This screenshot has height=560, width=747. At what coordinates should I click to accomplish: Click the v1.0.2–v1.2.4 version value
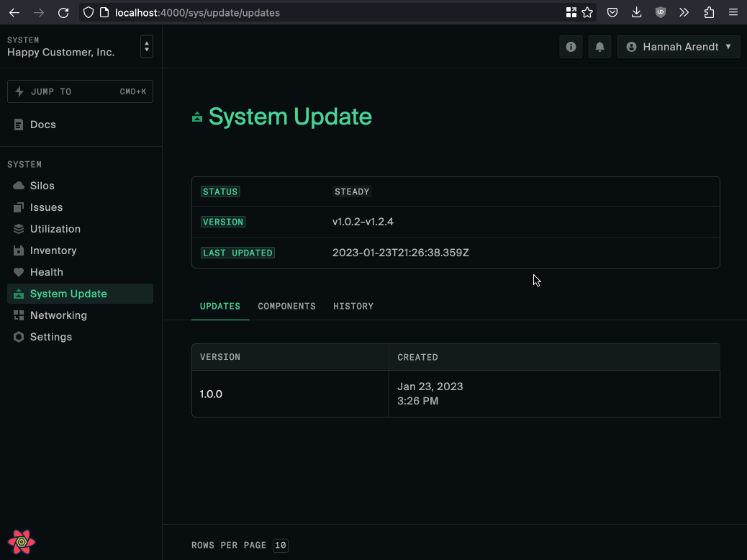363,222
